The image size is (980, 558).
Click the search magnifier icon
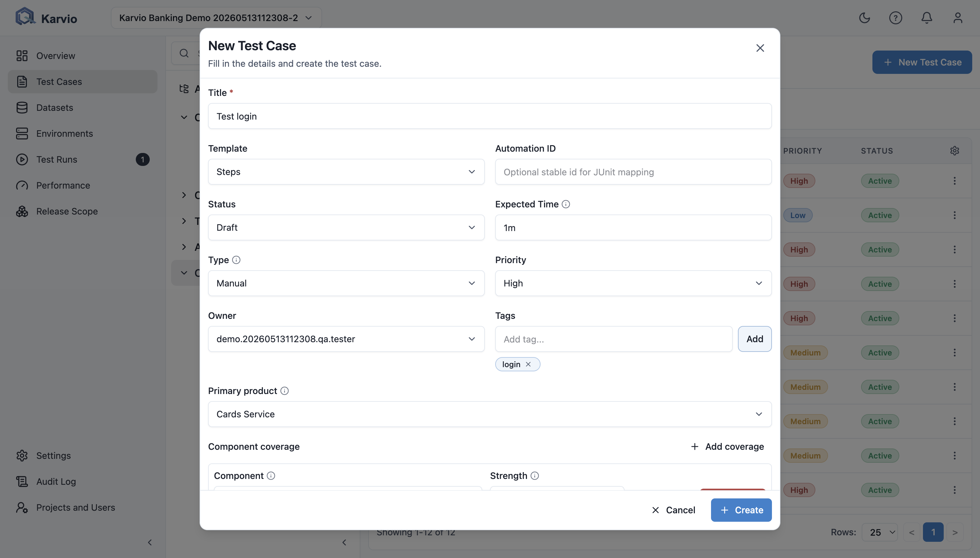point(184,53)
